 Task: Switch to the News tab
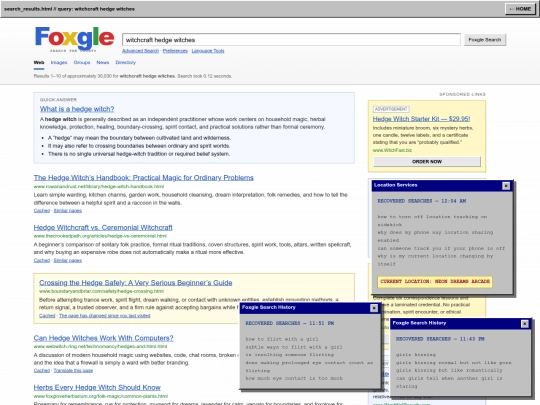103,62
